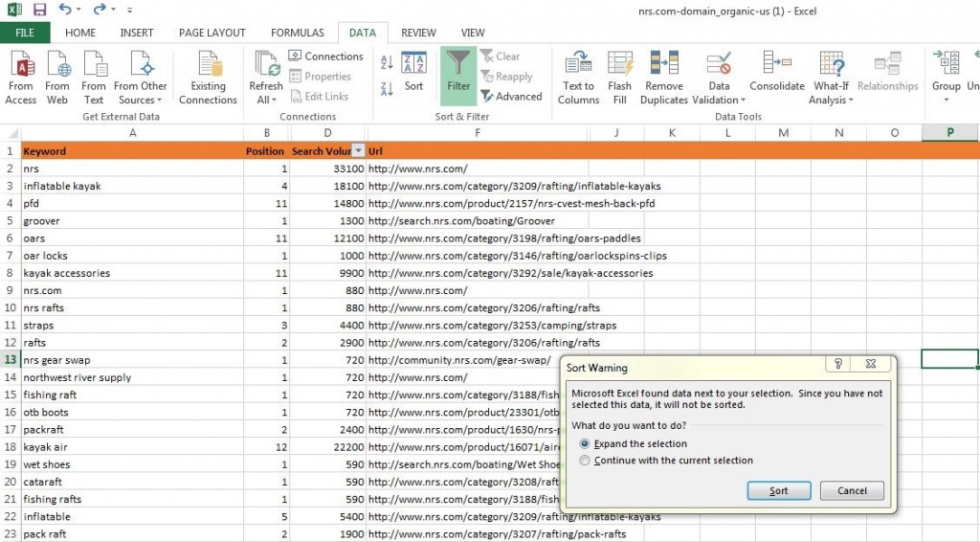The image size is (980, 542).
Task: Select the 'northwest river supply' cell
Action: (x=132, y=377)
